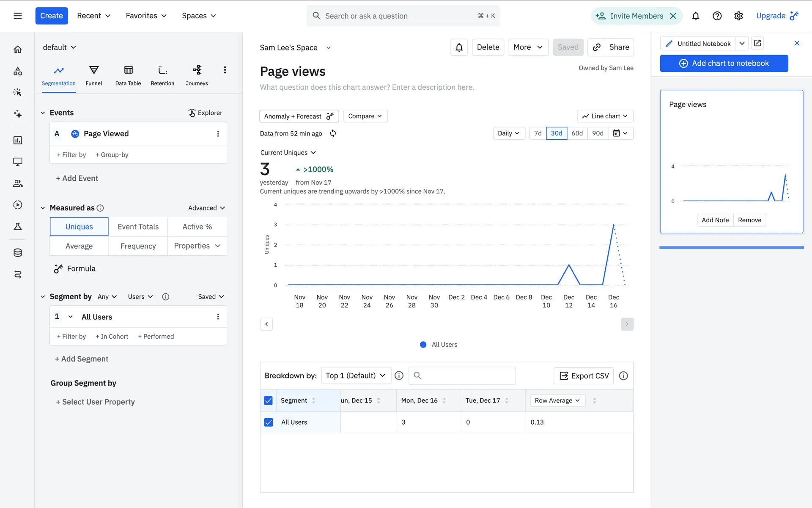Open the Daily interval dropdown
Screen dimensions: 812x508
(508, 133)
